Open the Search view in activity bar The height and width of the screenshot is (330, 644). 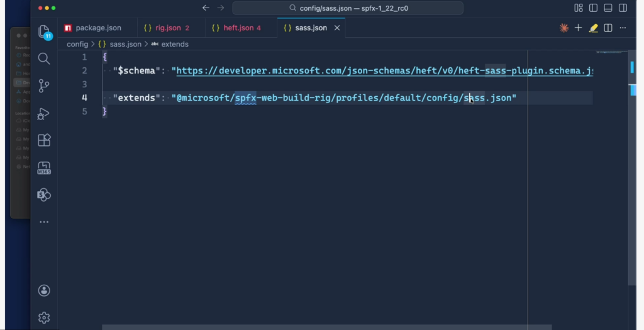44,58
